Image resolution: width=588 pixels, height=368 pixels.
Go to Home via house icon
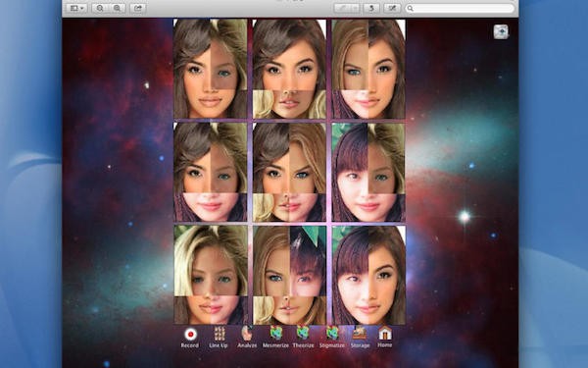coord(385,334)
